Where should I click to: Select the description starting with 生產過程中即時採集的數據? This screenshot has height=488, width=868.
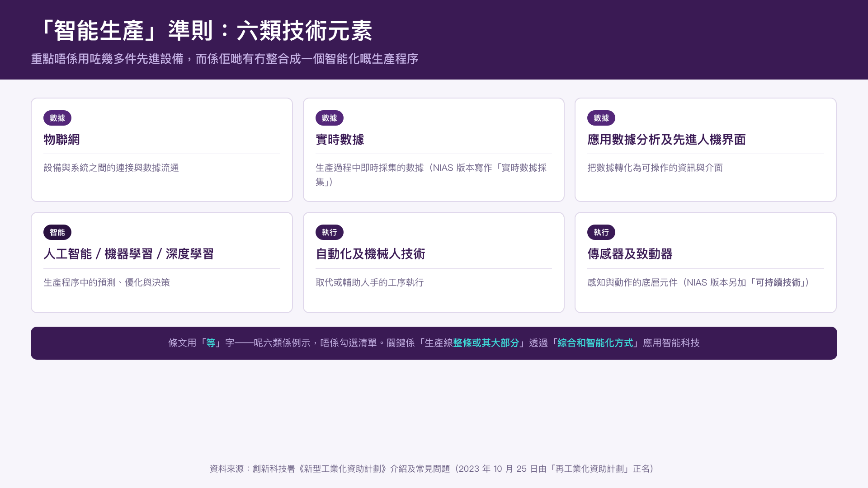[431, 175]
